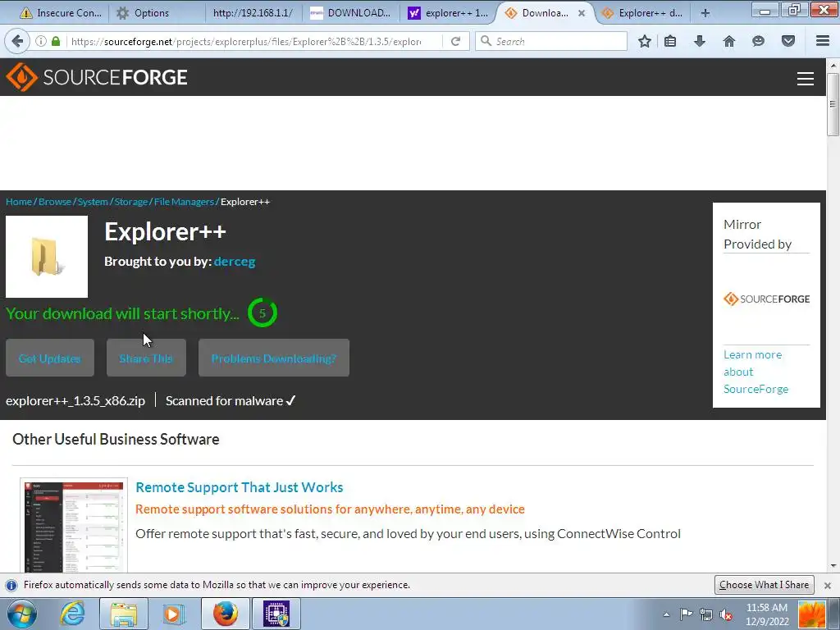Click the Hello chat smiley icon

758,41
